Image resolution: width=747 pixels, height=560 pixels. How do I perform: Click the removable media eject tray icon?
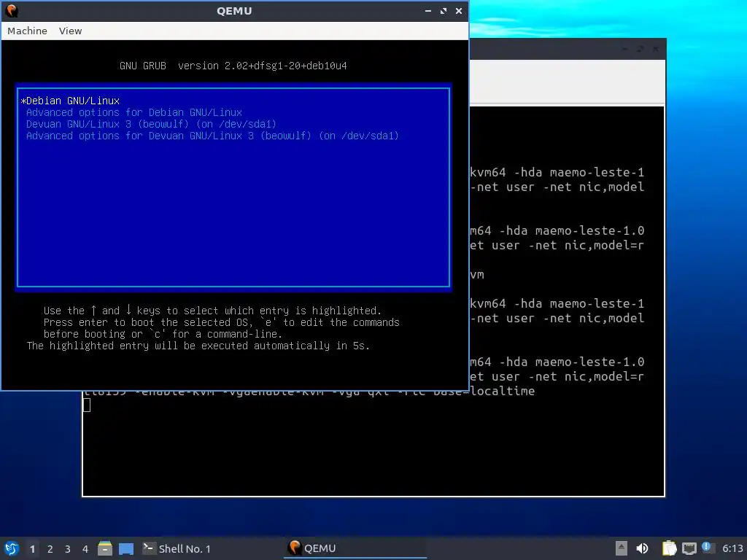622,548
